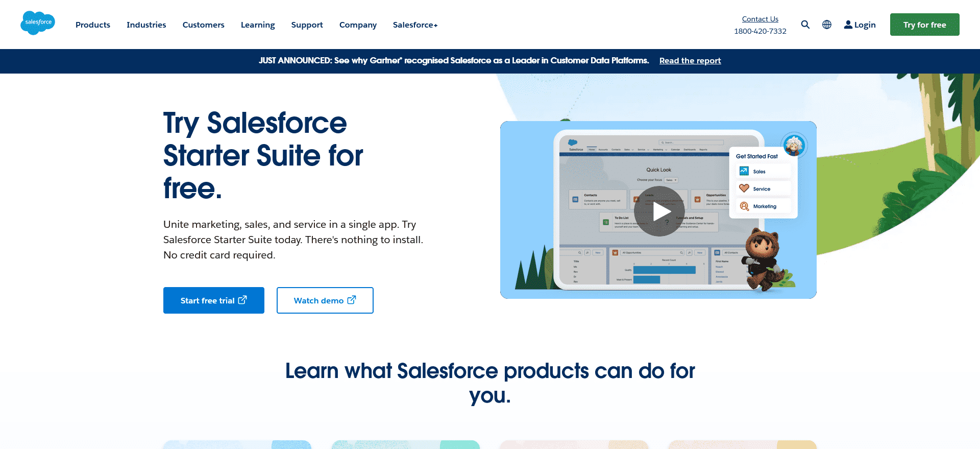The image size is (980, 449).
Task: Click the Quick Look text in video preview
Action: (659, 170)
